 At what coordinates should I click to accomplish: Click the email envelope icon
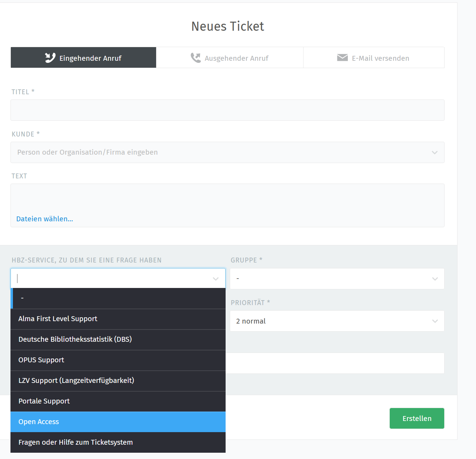pos(342,58)
